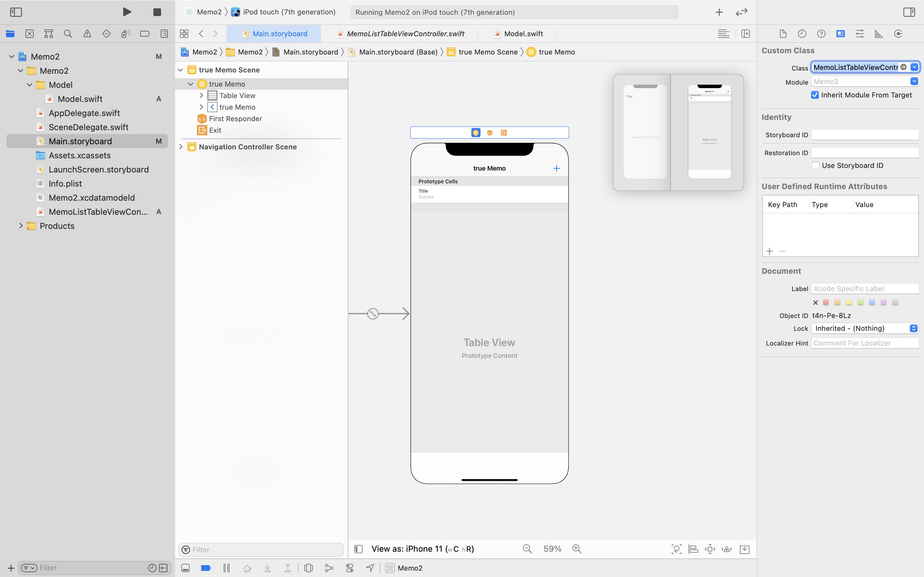Click the Run (play) button
The height and width of the screenshot is (577, 924).
[x=127, y=12]
